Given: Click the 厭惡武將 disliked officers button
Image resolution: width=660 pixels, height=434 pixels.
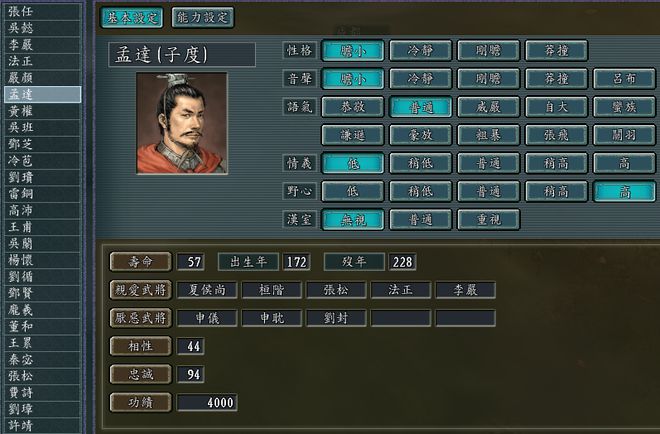Looking at the screenshot, I should click(x=141, y=318).
